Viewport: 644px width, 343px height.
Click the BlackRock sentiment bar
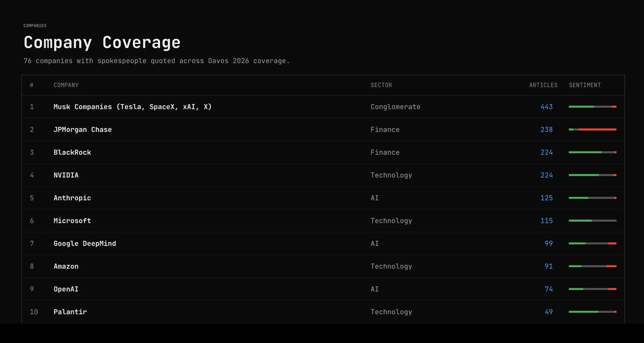point(592,152)
